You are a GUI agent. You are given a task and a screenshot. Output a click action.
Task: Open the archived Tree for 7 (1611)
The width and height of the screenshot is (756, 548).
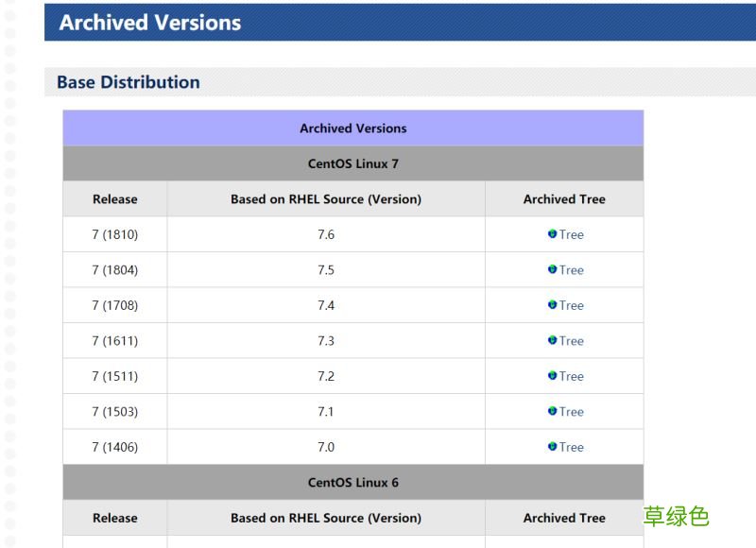(x=571, y=341)
